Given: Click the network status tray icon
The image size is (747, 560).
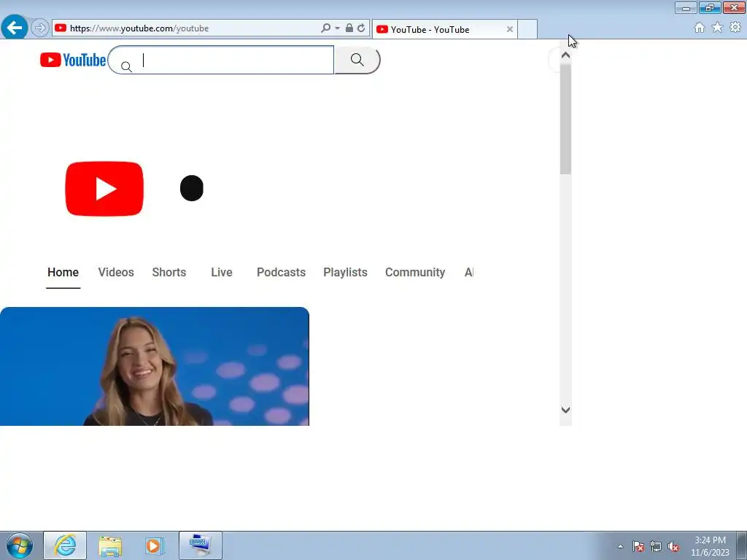Looking at the screenshot, I should [656, 547].
